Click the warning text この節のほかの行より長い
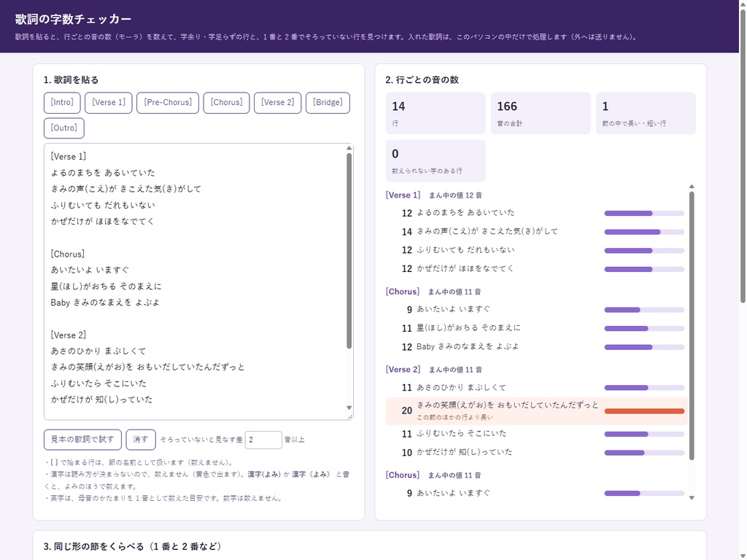 (454, 418)
